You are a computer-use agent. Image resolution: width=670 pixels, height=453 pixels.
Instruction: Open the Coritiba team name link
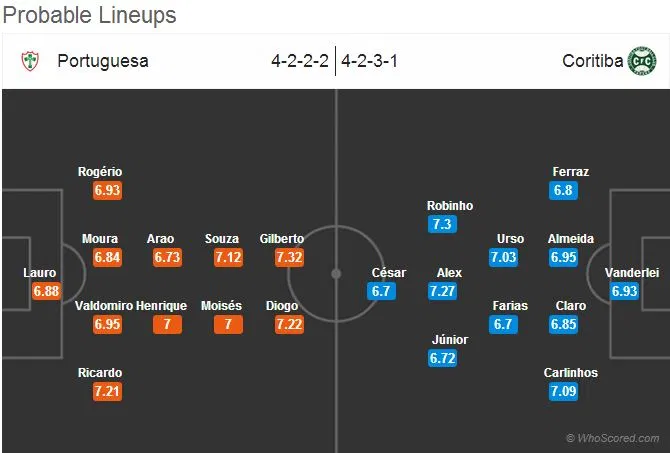(593, 61)
